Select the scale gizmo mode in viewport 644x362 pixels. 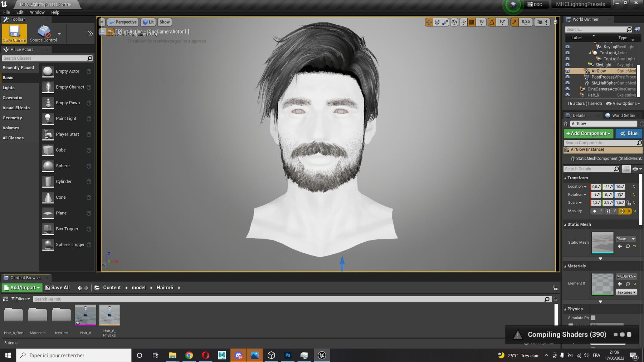coord(445,22)
